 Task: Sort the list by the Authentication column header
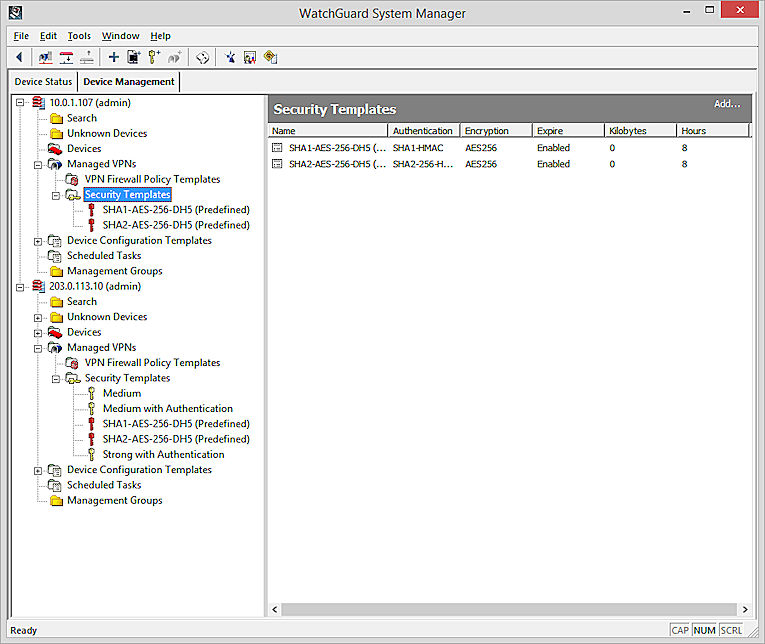423,131
